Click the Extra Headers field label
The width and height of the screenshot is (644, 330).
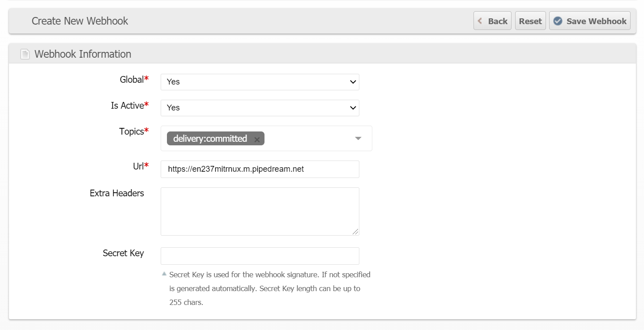click(117, 193)
